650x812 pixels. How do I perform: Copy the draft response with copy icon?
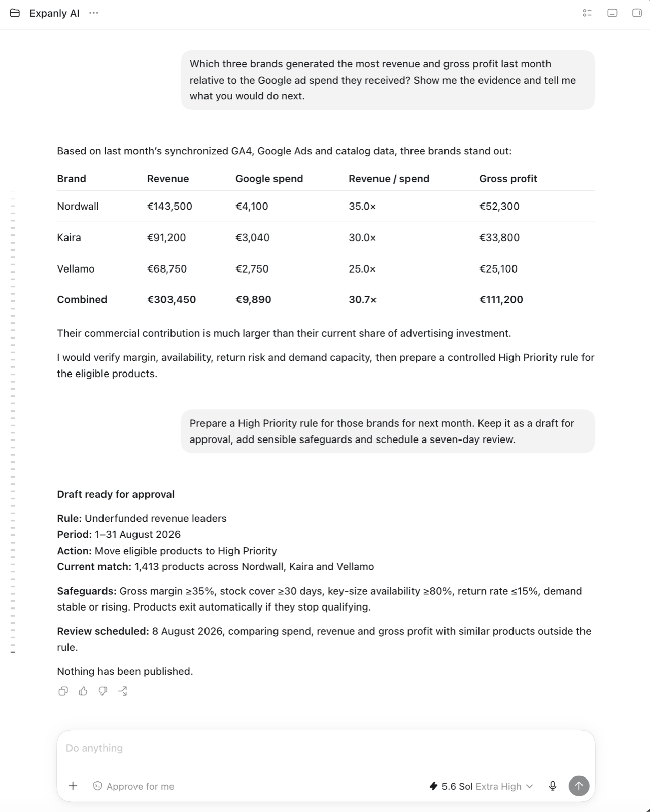click(63, 691)
